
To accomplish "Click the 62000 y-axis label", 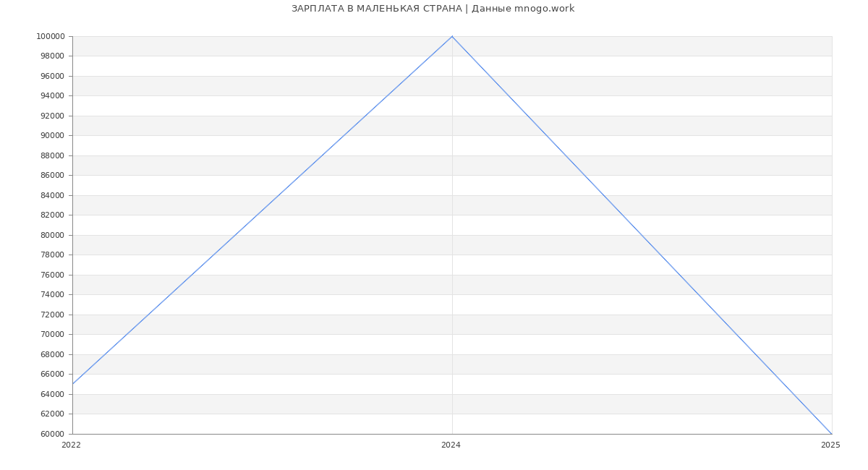I will point(52,414).
